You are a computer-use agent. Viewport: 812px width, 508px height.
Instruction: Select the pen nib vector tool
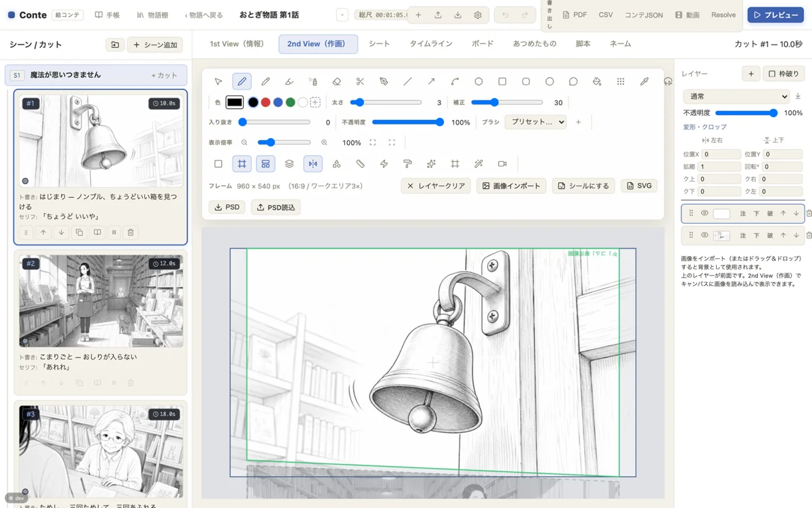384,81
